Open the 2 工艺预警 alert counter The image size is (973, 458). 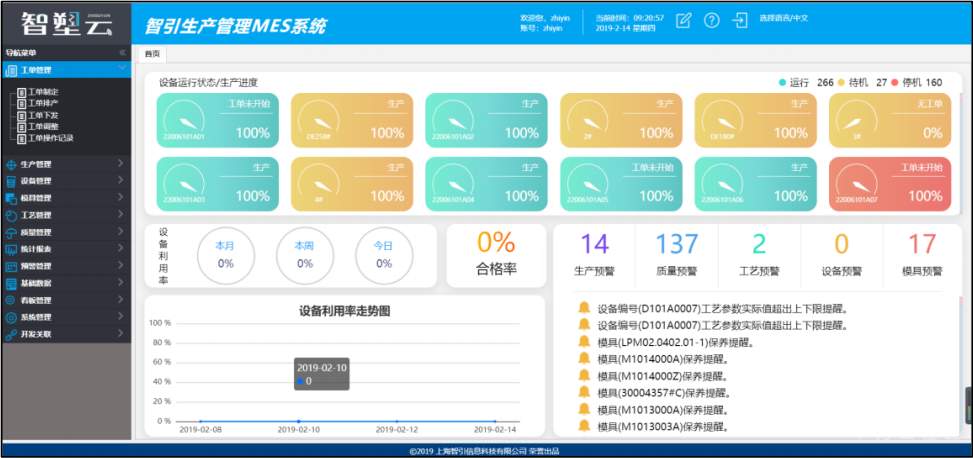coord(760,254)
